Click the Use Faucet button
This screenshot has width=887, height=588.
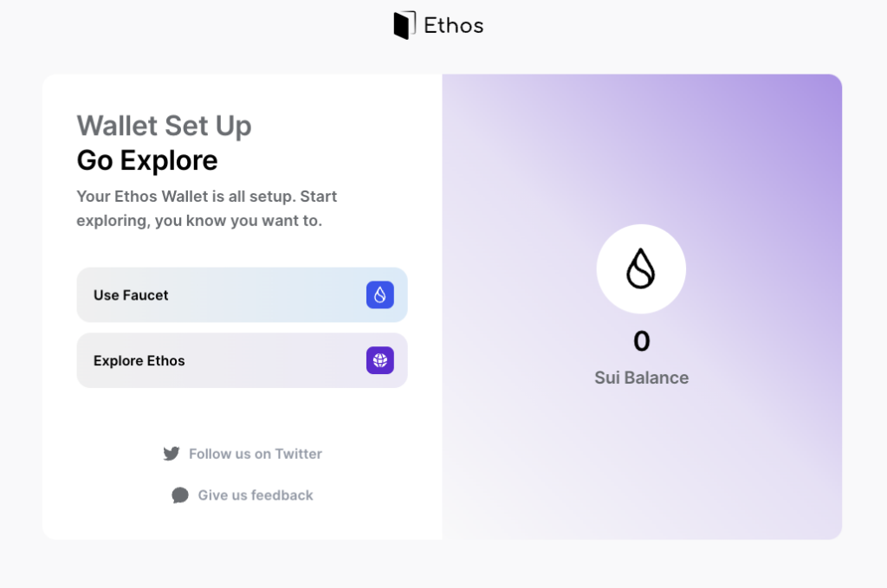tap(242, 294)
